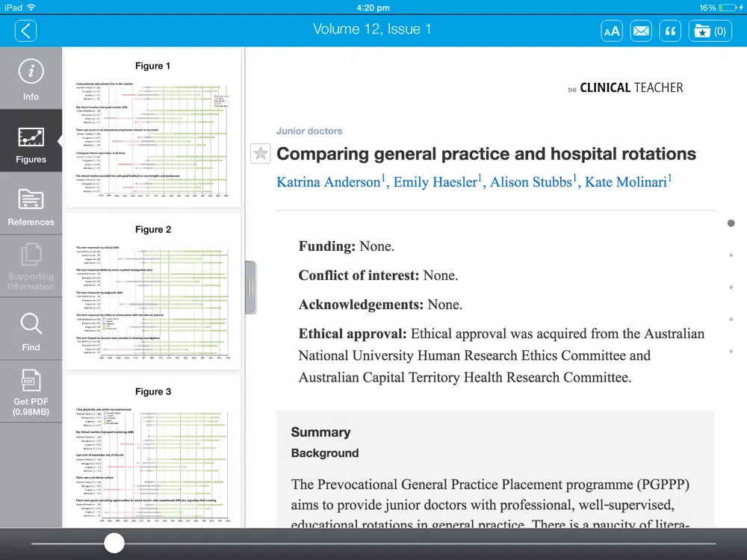Select the Figures sidebar tab
Viewport: 747px width, 560px height.
pos(31,140)
